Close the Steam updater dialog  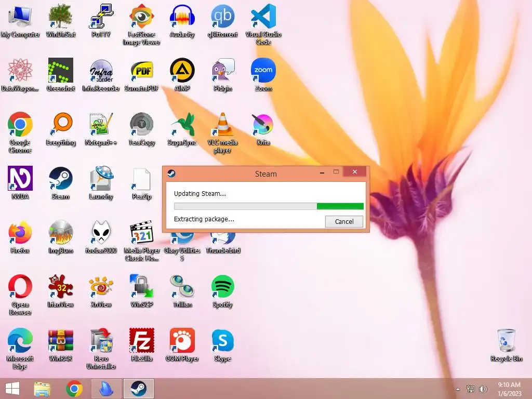[x=354, y=171]
